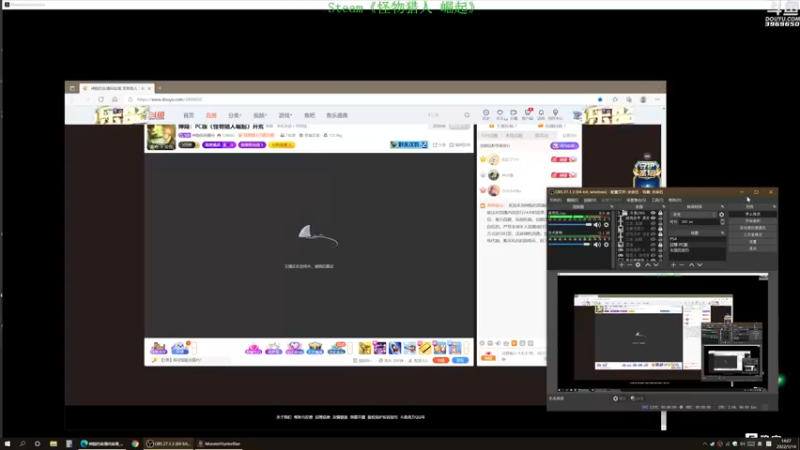The height and width of the screenshot is (450, 800).
Task: Open settings gear of lower mixer channel
Action: 606,244
